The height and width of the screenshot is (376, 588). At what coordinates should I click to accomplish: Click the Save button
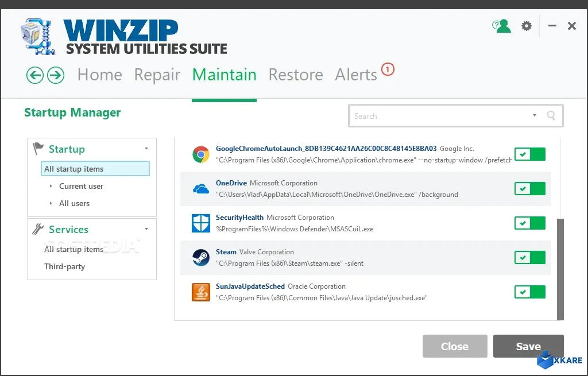[x=528, y=346]
